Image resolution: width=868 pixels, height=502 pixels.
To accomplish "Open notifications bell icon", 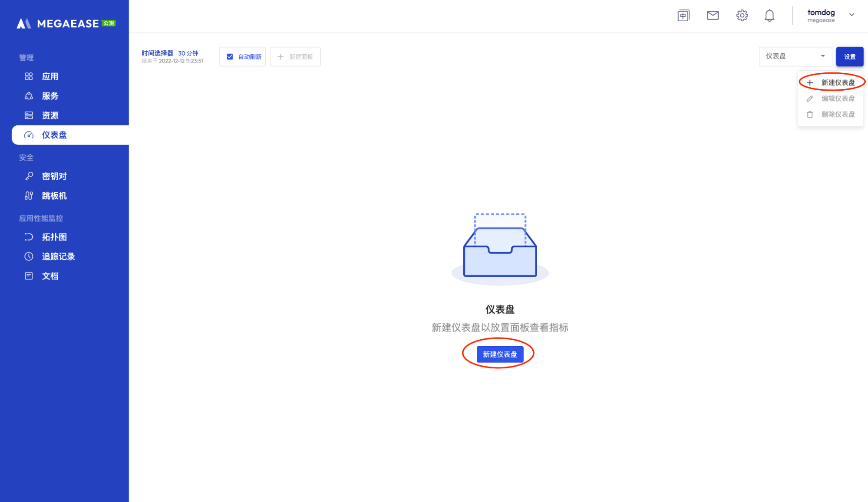I will coord(769,16).
